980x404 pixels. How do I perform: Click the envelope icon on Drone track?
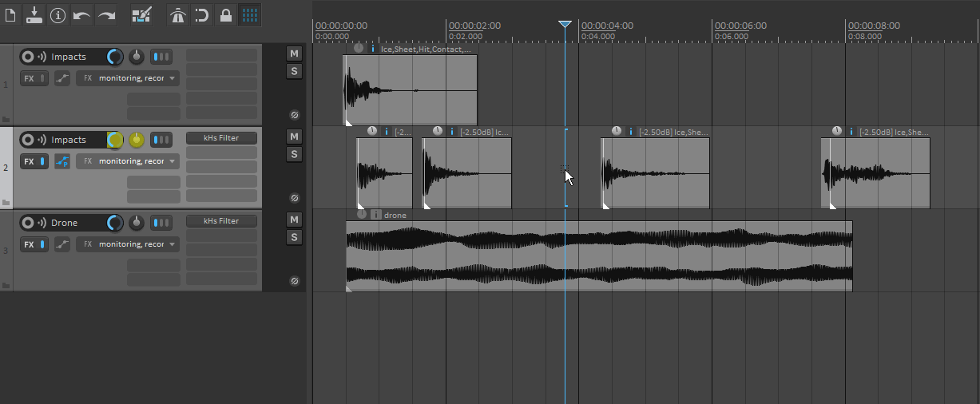pyautogui.click(x=61, y=244)
